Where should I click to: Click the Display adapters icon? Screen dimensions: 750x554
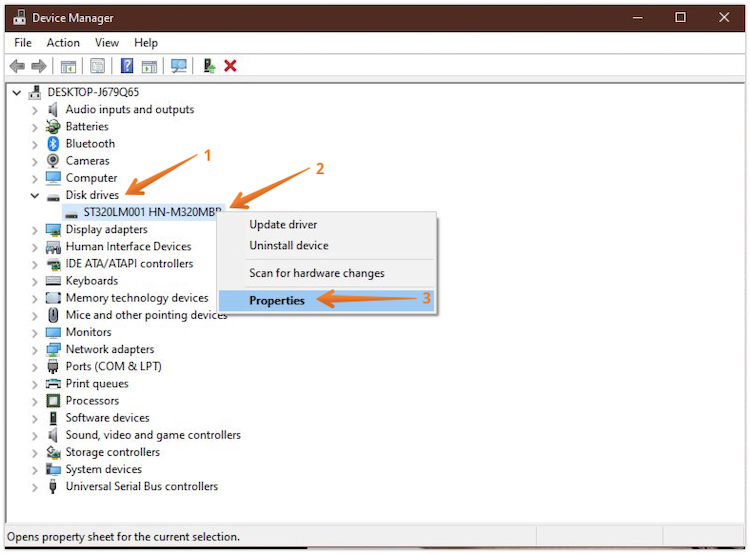pos(53,230)
